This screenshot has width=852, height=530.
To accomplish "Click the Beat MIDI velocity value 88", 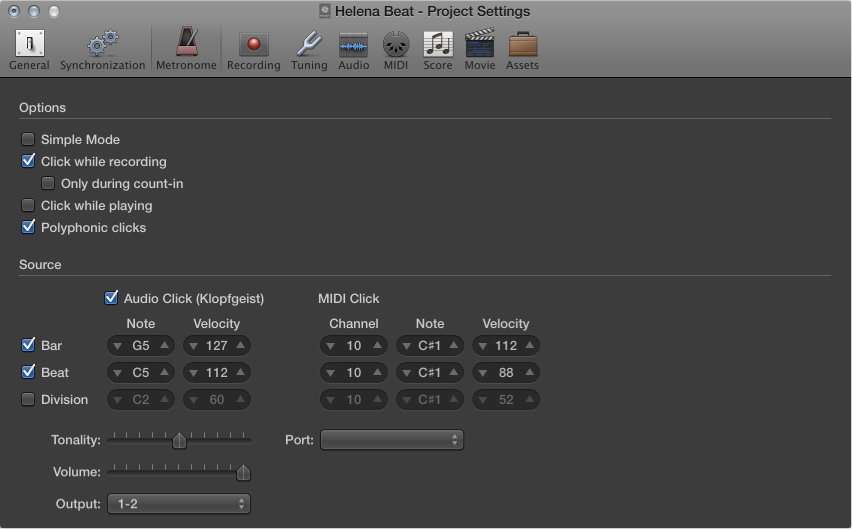I will (x=506, y=373).
